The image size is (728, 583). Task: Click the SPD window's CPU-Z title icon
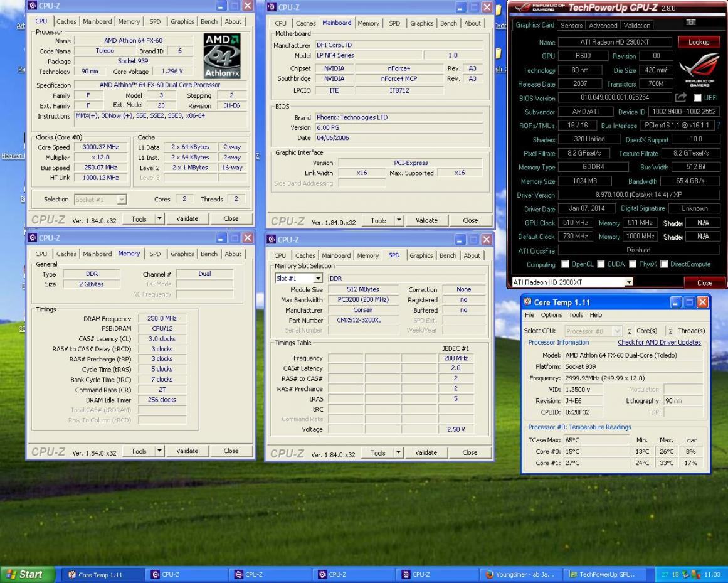tap(272, 240)
